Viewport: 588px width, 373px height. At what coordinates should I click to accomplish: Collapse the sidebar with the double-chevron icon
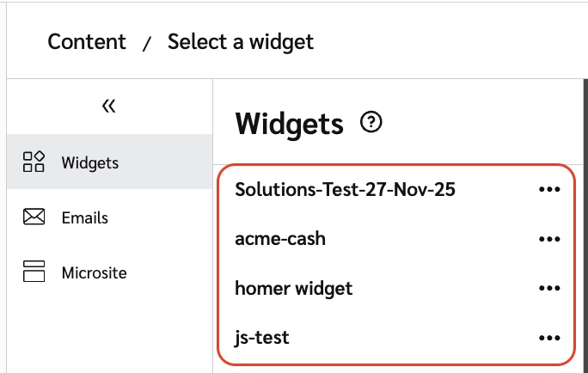pyautogui.click(x=108, y=106)
